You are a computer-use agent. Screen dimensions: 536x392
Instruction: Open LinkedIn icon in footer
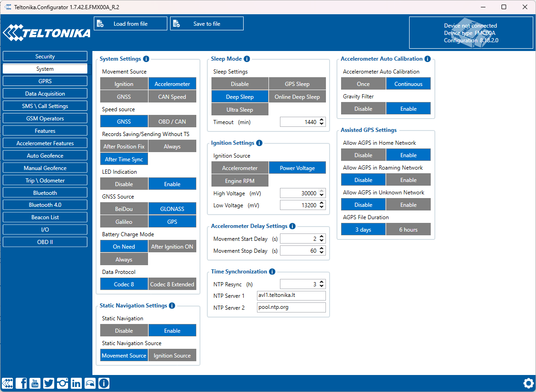(76, 383)
